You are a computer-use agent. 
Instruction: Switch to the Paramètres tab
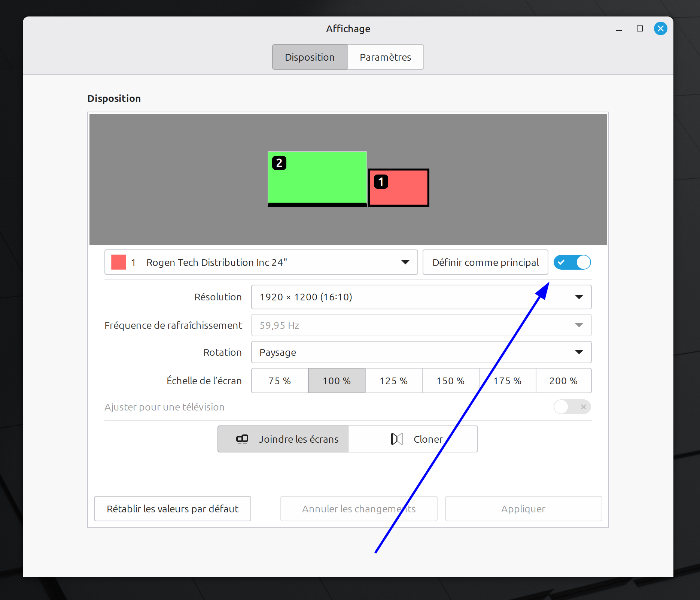click(385, 57)
